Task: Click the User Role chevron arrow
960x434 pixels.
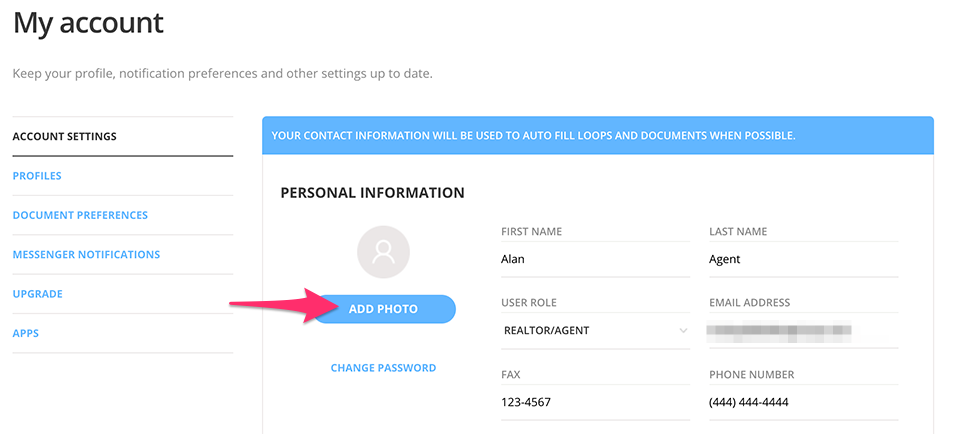Action: point(683,330)
